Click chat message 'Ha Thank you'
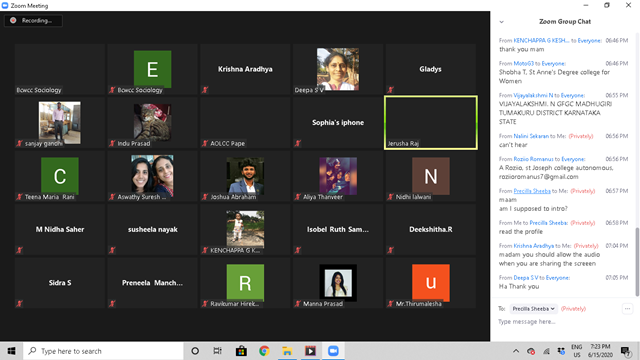Screen dimensions: 640x360 pos(519,287)
